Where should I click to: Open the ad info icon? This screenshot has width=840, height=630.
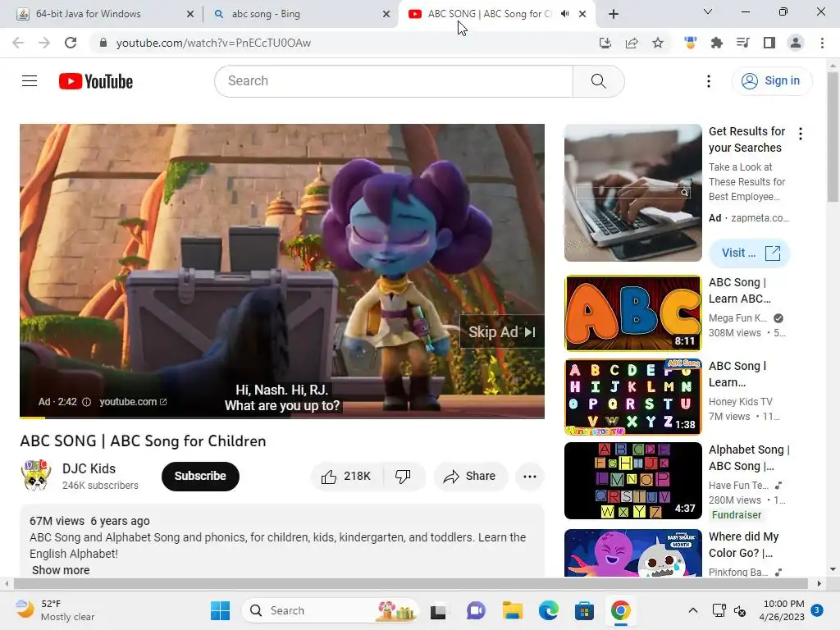86,402
